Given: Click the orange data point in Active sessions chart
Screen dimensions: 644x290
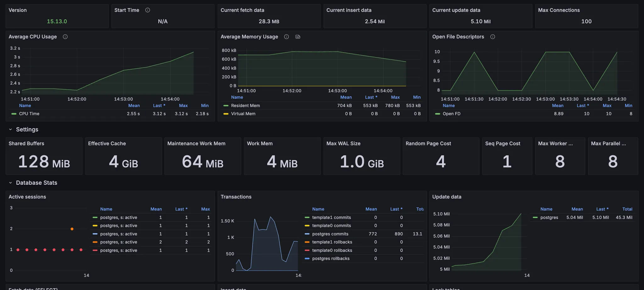Looking at the screenshot, I should point(72,229).
